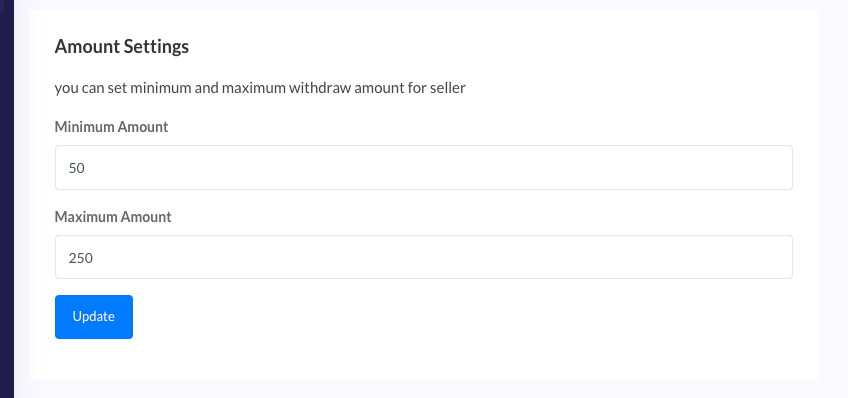
Task: Focus the Minimum Amount input field
Action: (x=423, y=168)
